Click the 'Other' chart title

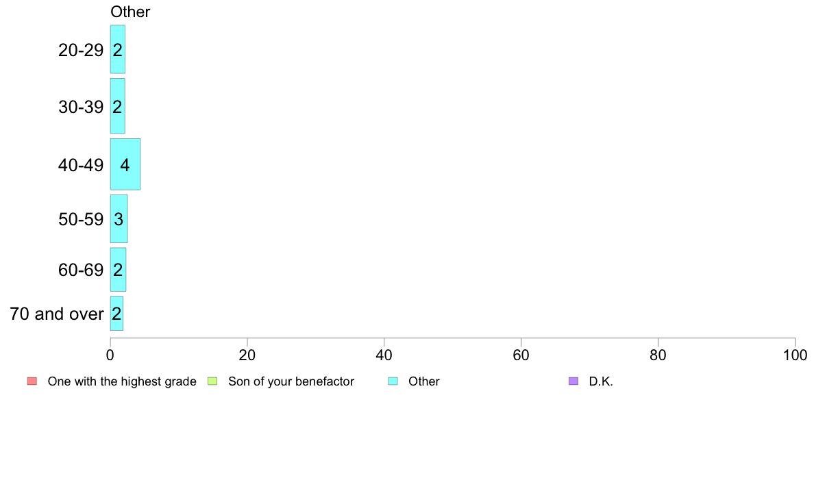point(129,12)
